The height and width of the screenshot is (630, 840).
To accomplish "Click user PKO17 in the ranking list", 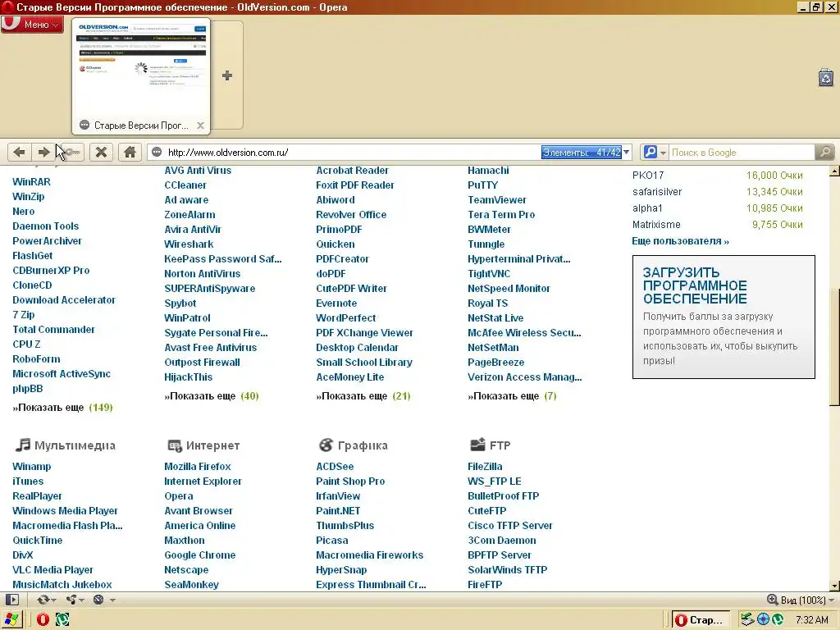I will [648, 176].
